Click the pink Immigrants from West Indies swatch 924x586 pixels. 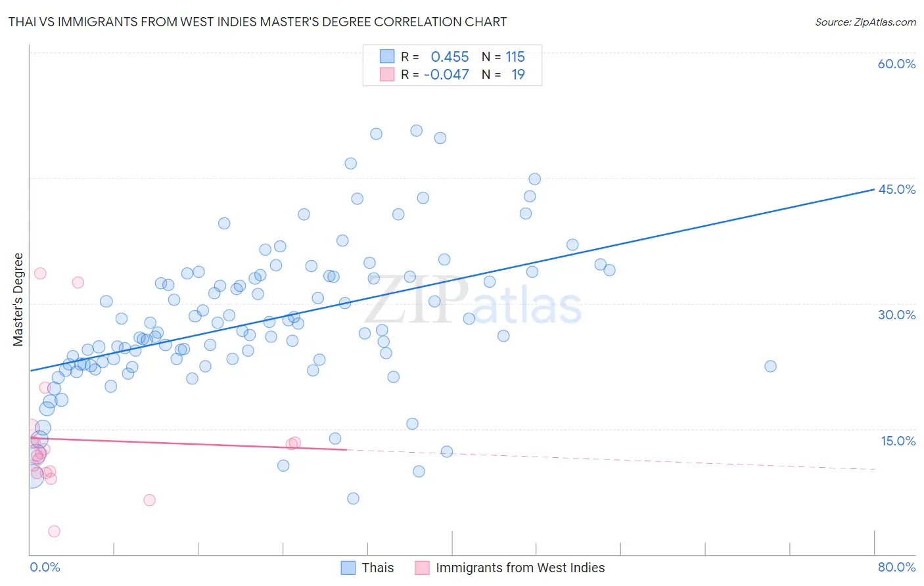click(422, 568)
